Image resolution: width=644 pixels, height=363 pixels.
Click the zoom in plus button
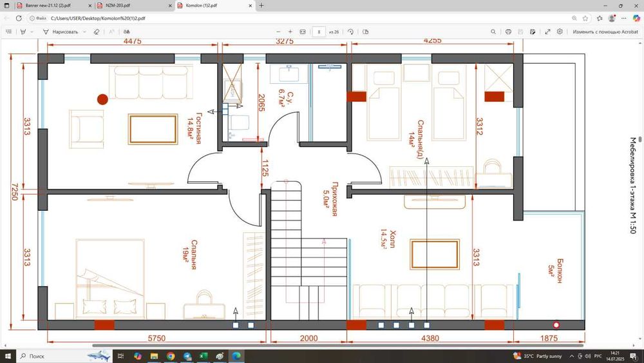point(290,31)
